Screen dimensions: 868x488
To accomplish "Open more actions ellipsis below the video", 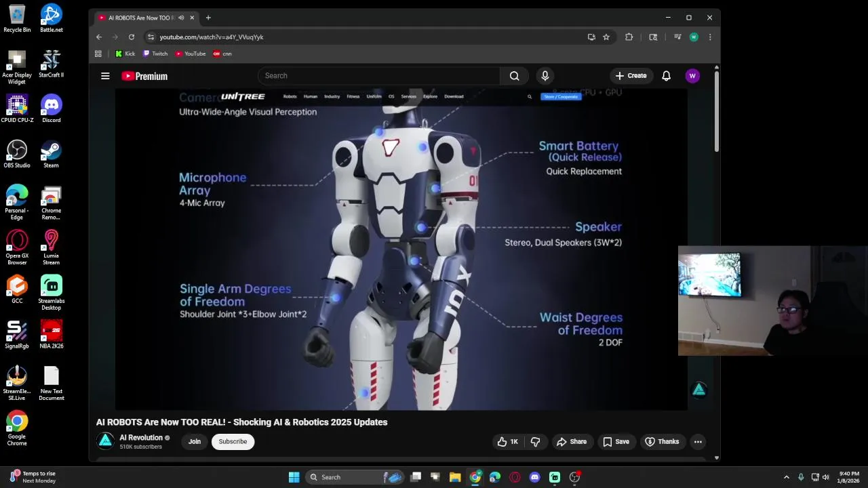I will [698, 442].
